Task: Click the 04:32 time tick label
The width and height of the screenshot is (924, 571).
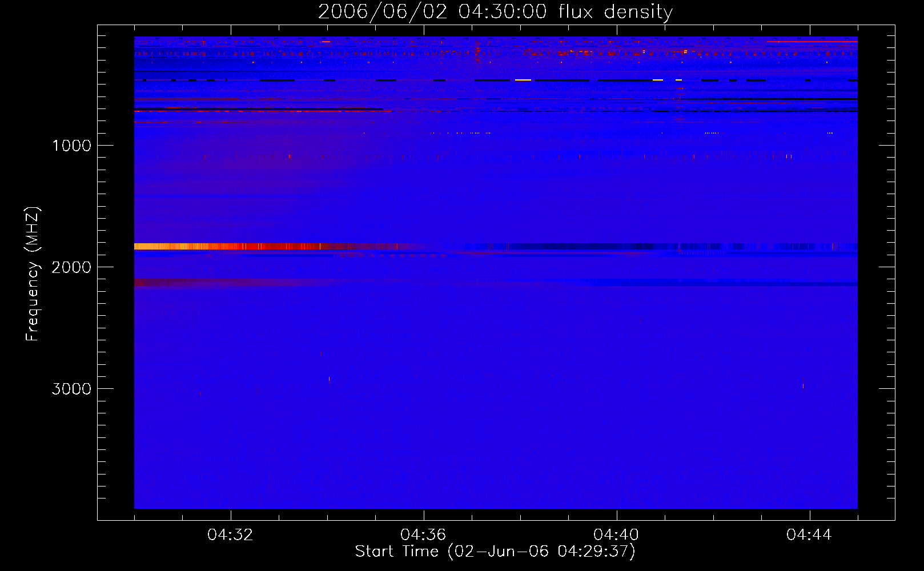Action: pos(230,534)
